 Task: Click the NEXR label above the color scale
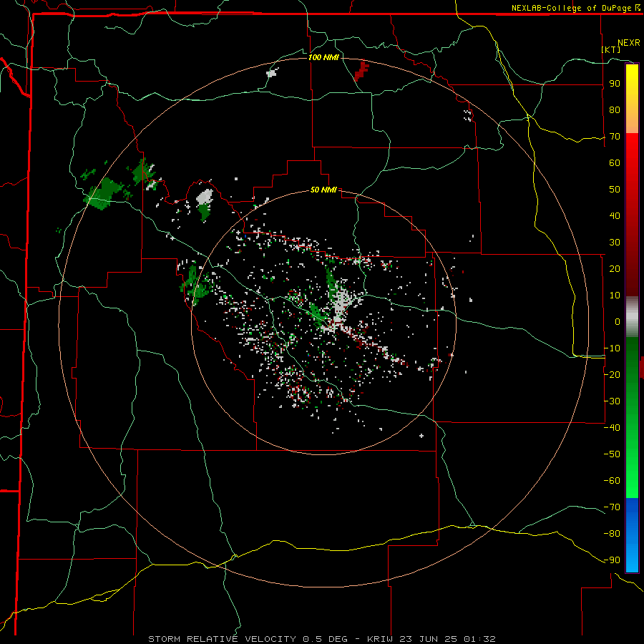(x=629, y=43)
